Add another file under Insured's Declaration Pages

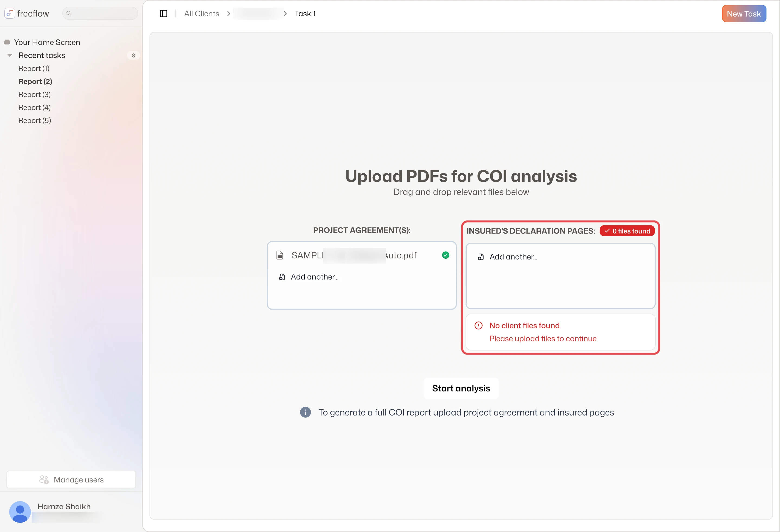513,257
